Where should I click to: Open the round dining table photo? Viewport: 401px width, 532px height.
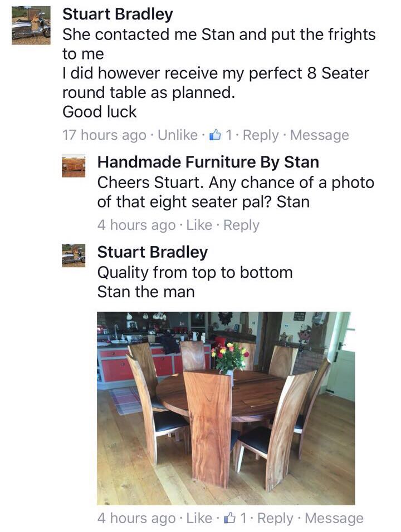pos(226,408)
